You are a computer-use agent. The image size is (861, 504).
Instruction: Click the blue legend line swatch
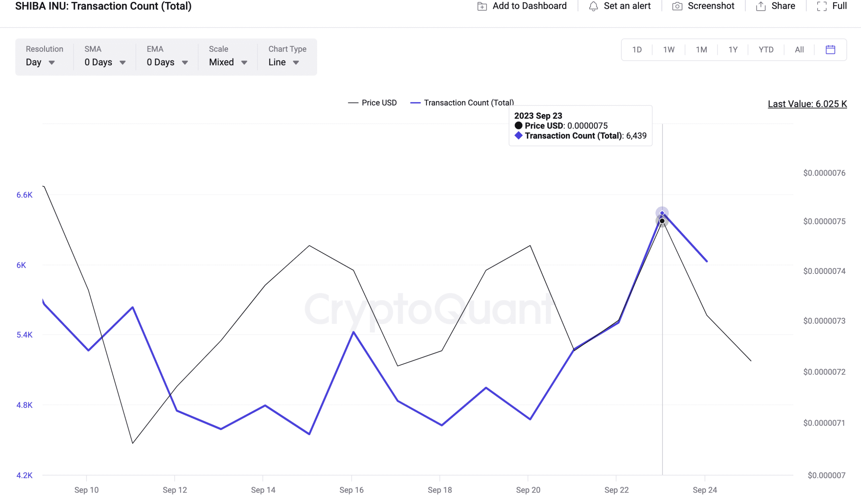click(x=415, y=103)
